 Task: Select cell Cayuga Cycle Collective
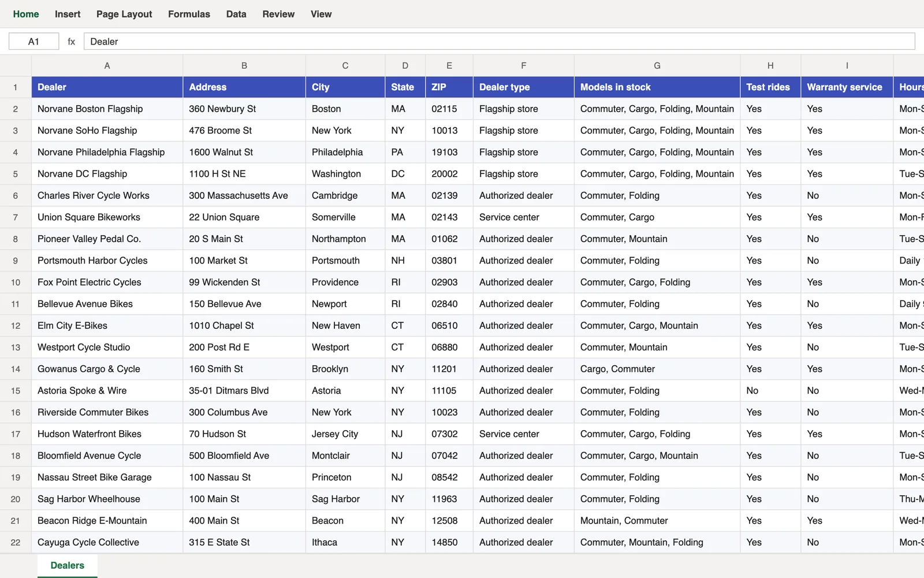pos(107,542)
